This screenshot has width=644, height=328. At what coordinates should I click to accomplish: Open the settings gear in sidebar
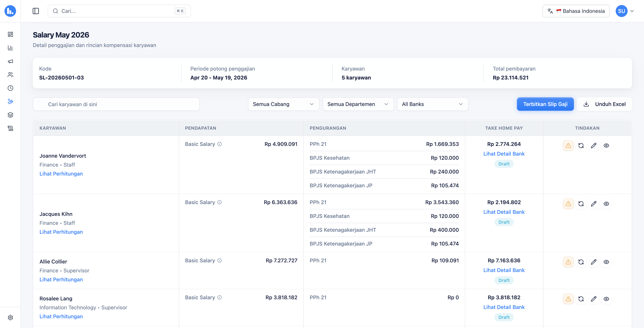[x=10, y=318]
